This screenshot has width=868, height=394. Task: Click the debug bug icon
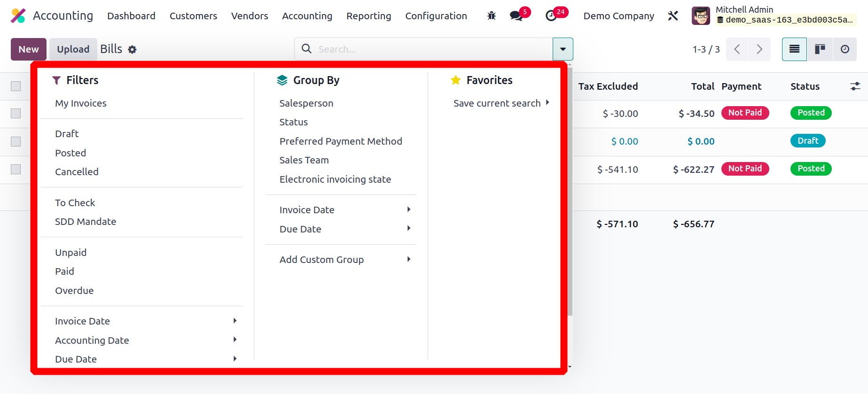[492, 16]
